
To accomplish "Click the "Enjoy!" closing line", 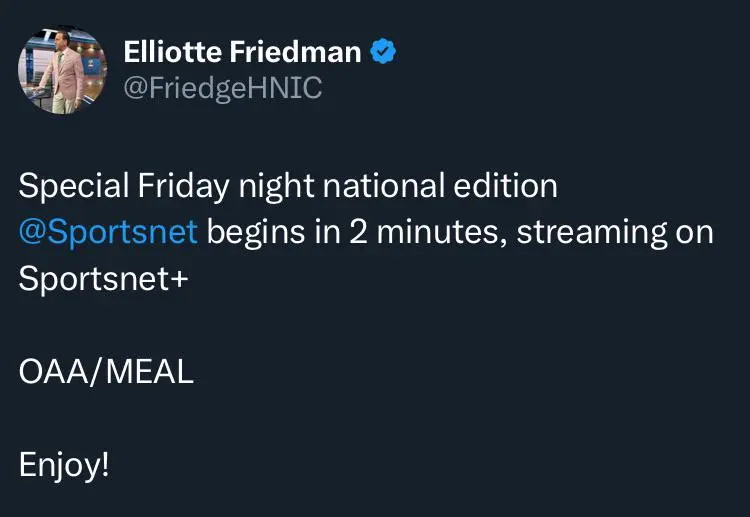I will point(64,465).
